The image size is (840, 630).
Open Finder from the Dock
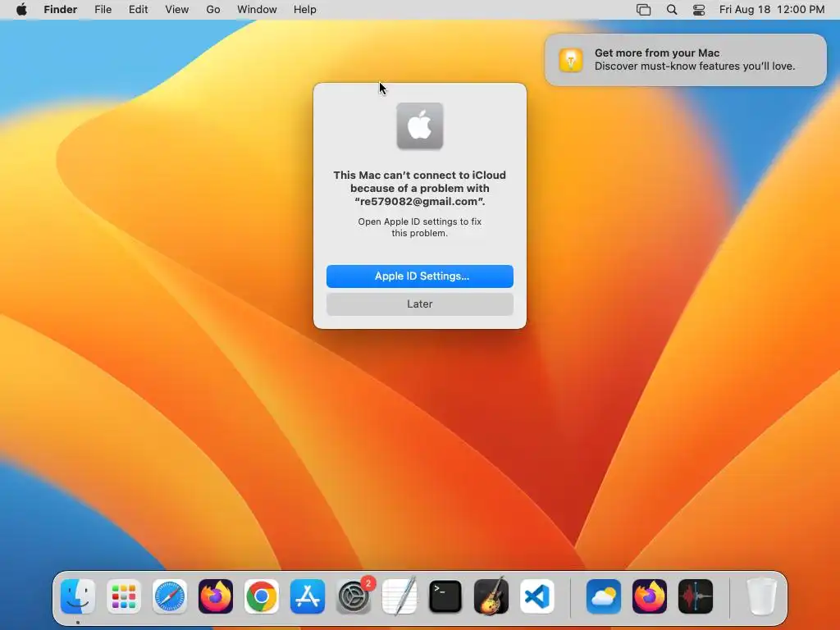point(78,596)
